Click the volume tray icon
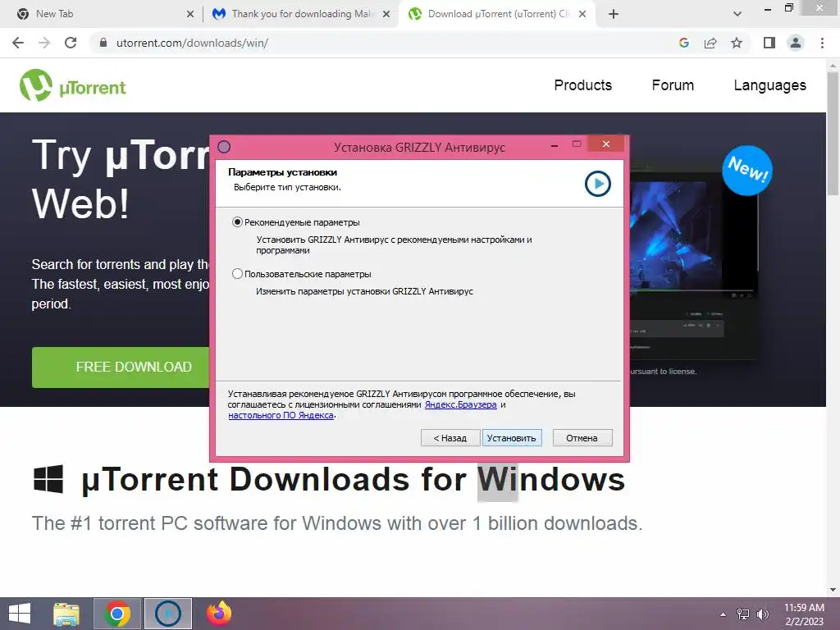 click(x=763, y=614)
